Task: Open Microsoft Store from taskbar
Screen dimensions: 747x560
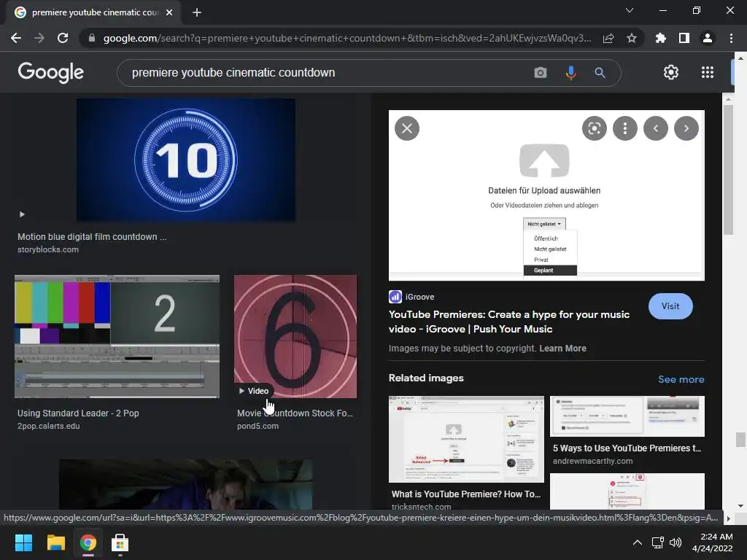Action: [x=120, y=542]
